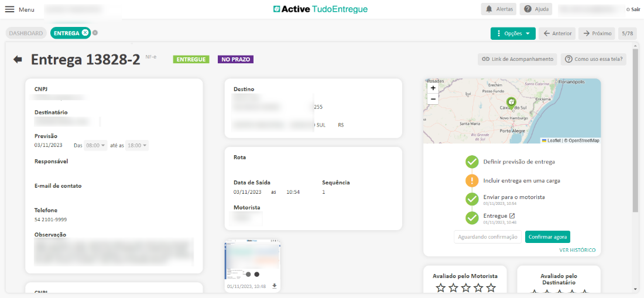Click the gray circle X next to ENTREGA tab
644x298 pixels.
[x=95, y=33]
